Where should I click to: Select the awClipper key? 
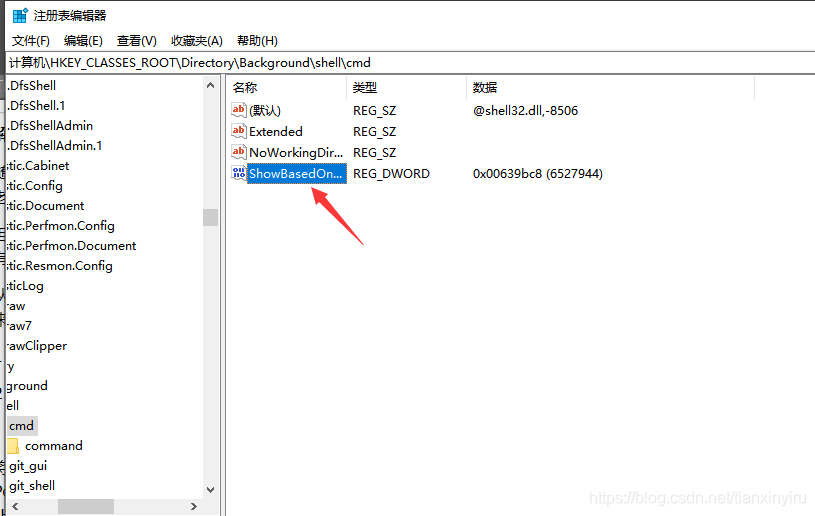37,346
